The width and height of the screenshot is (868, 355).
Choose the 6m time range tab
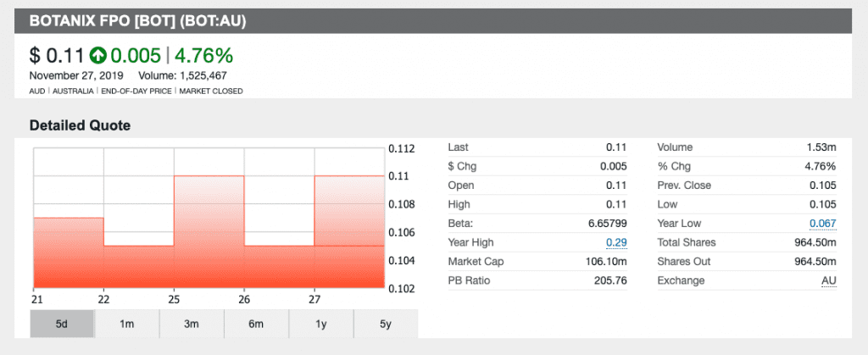pos(256,324)
